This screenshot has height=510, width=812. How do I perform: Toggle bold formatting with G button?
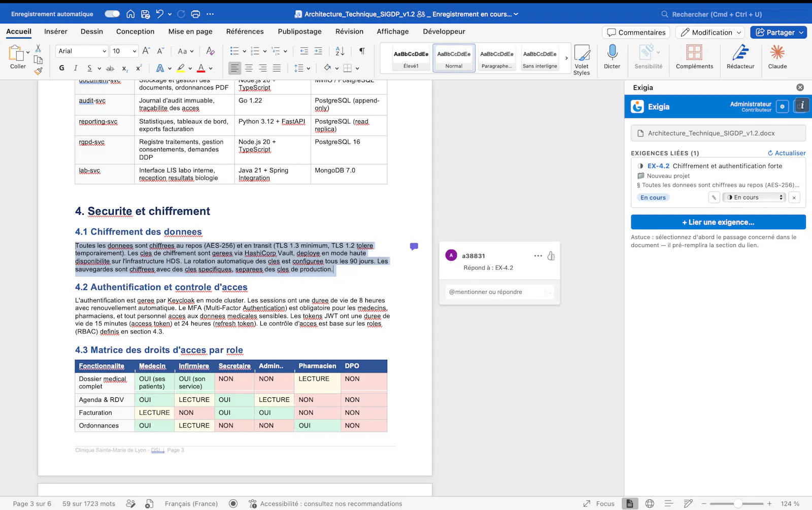click(62, 68)
